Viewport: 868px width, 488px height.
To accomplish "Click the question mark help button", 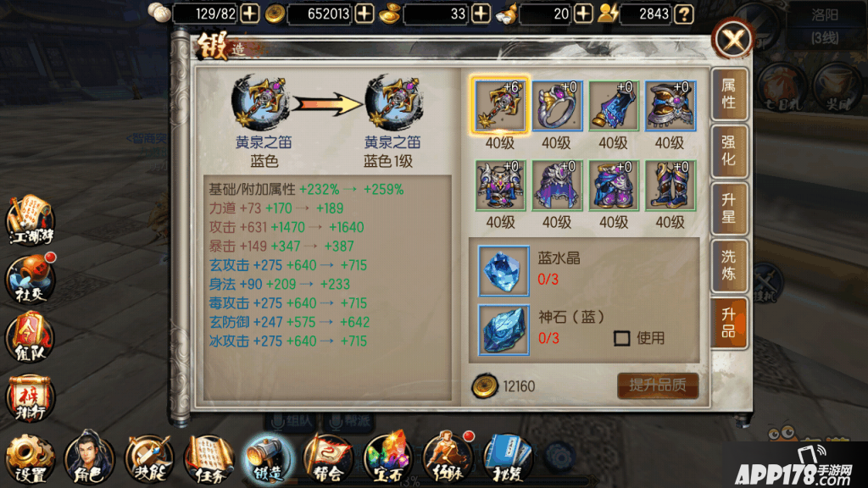I will [x=684, y=14].
